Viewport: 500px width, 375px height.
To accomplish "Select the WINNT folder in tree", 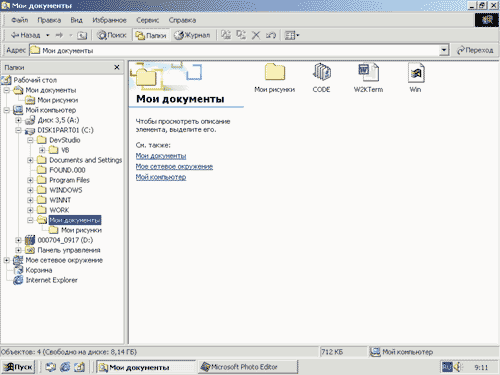I will point(60,200).
